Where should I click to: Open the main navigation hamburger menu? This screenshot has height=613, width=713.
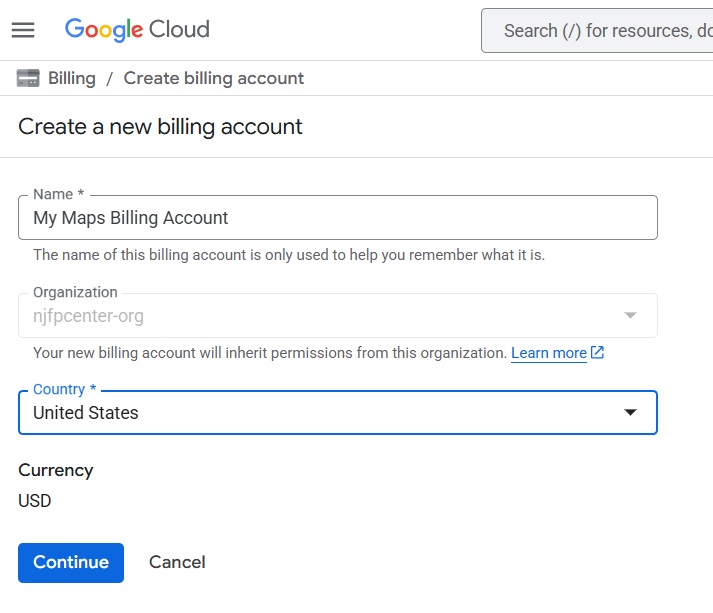(23, 30)
